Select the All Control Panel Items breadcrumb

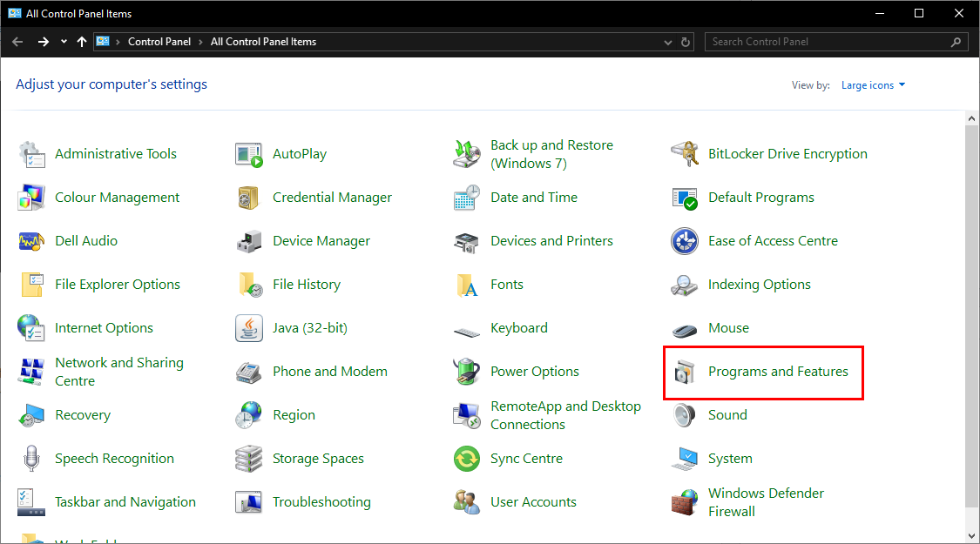click(263, 42)
